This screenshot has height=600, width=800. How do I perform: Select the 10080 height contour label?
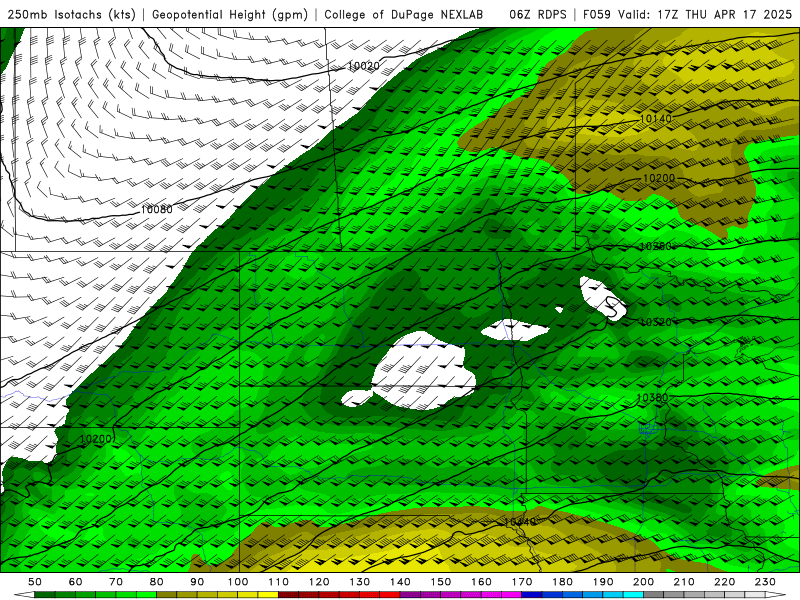coord(156,209)
